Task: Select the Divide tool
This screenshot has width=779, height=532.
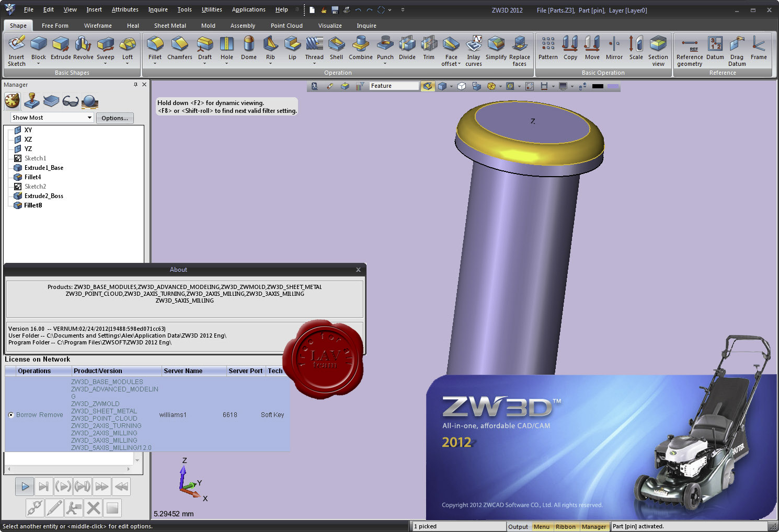Action: point(407,48)
